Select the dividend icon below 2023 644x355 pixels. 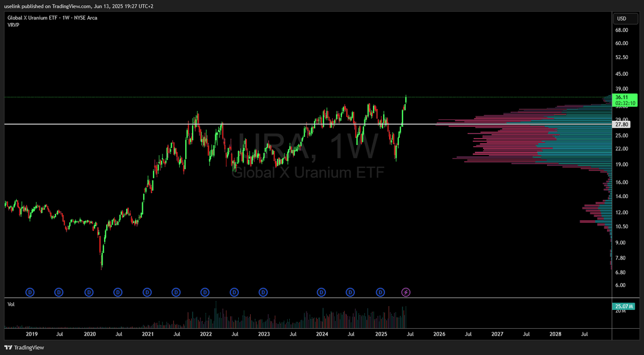(x=262, y=292)
